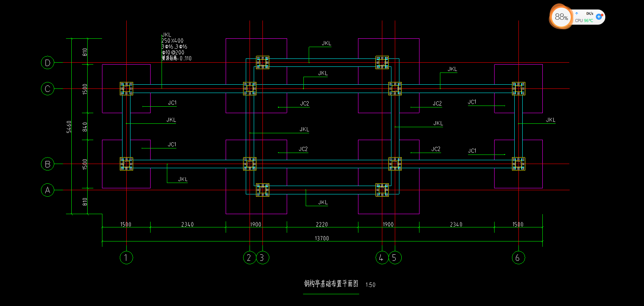Viewport: 644px width, 306px height.
Task: Select grid axis bubble D
Action: [x=47, y=63]
